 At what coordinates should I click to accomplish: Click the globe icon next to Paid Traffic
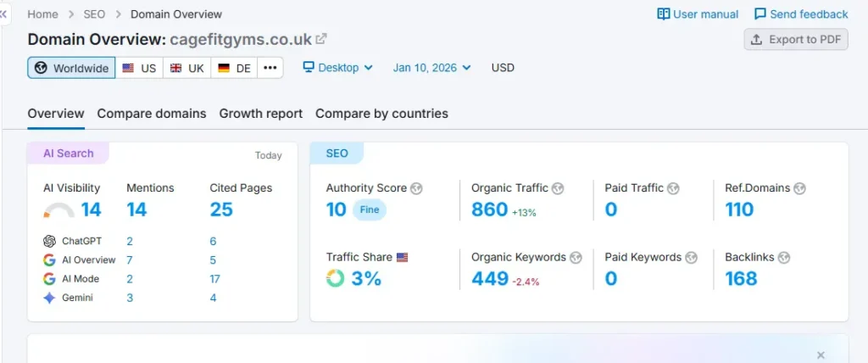coord(672,188)
